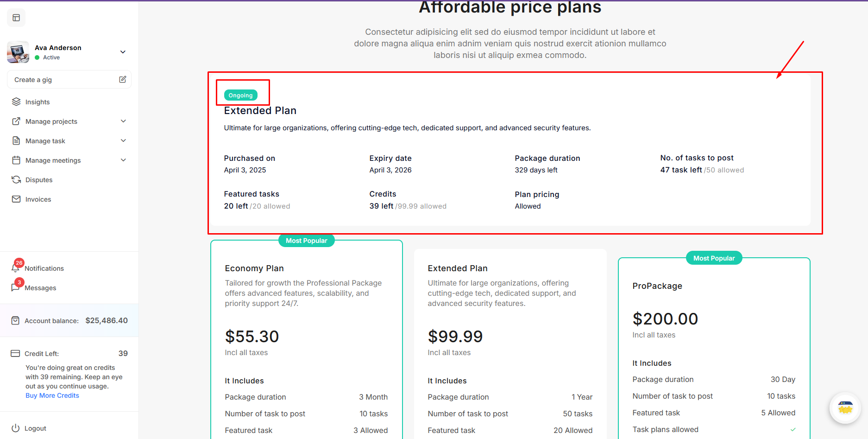Expand the Manage projects submenu
The height and width of the screenshot is (439, 868).
click(123, 121)
